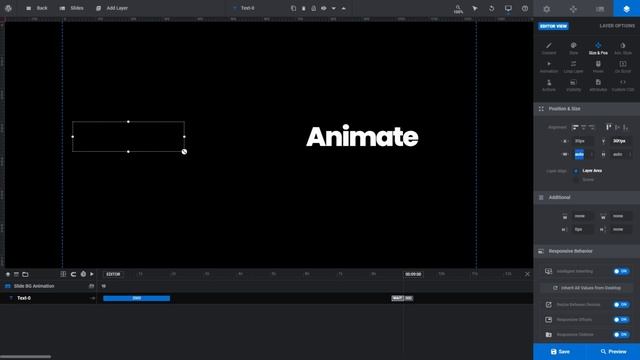640x360 pixels.
Task: Open On Scroll settings
Action: pos(623,67)
